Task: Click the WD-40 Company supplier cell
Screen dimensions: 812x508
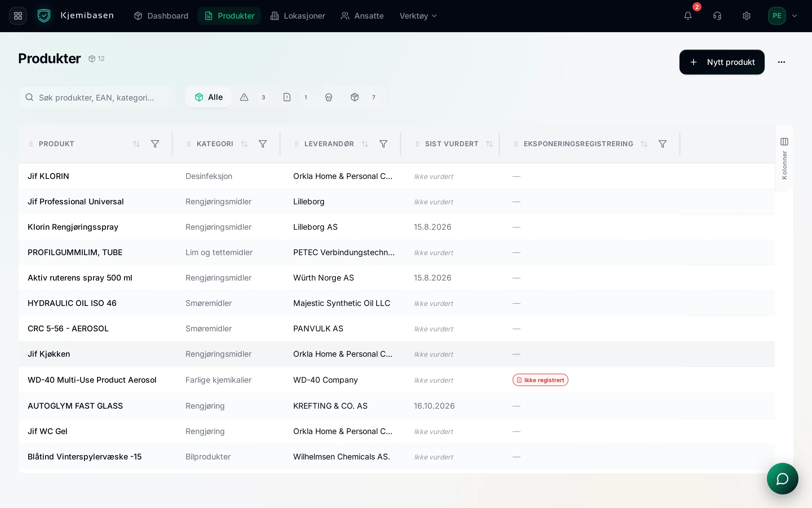Action: point(325,380)
